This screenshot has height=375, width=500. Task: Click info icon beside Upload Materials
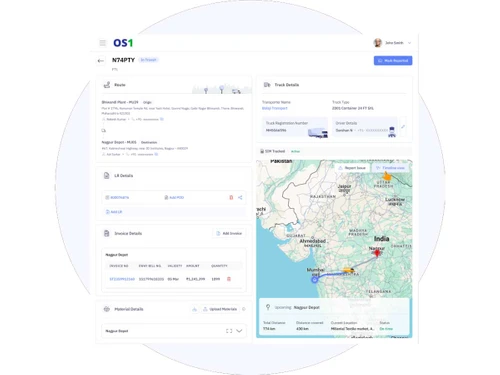coord(244,309)
